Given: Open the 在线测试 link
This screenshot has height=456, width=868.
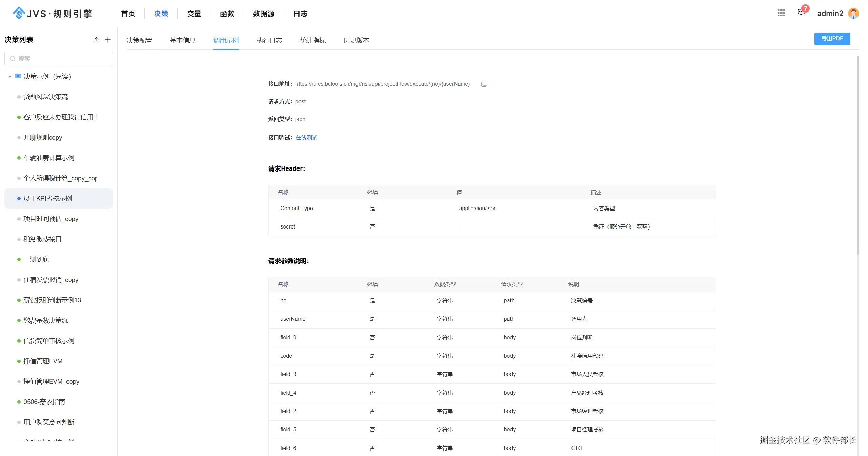Looking at the screenshot, I should 306,137.
